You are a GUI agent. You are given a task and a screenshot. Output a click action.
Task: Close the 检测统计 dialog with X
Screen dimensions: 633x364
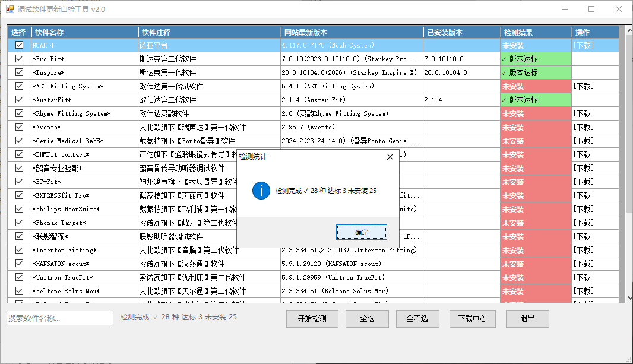[x=390, y=157]
